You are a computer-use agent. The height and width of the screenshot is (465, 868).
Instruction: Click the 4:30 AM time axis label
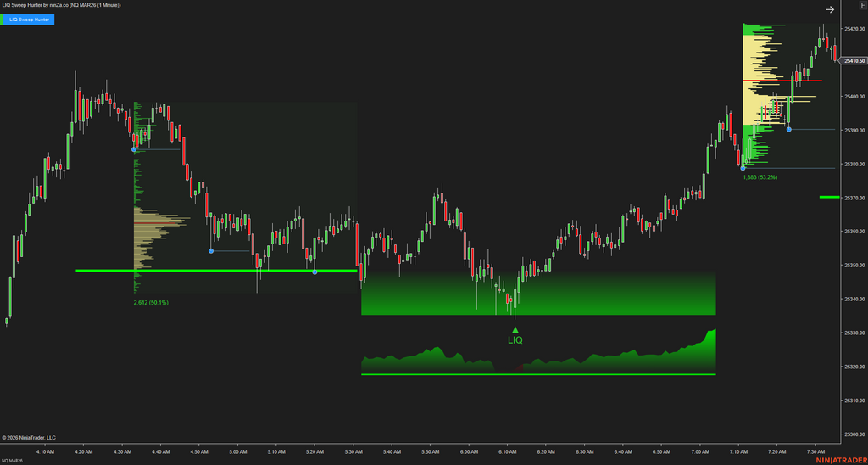[122, 451]
